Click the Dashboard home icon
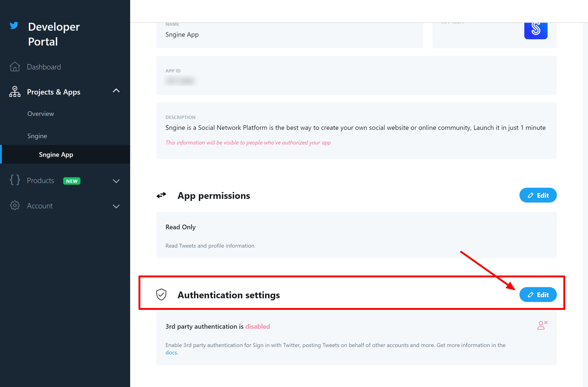Screen dimensions: 588x387 [x=15, y=67]
